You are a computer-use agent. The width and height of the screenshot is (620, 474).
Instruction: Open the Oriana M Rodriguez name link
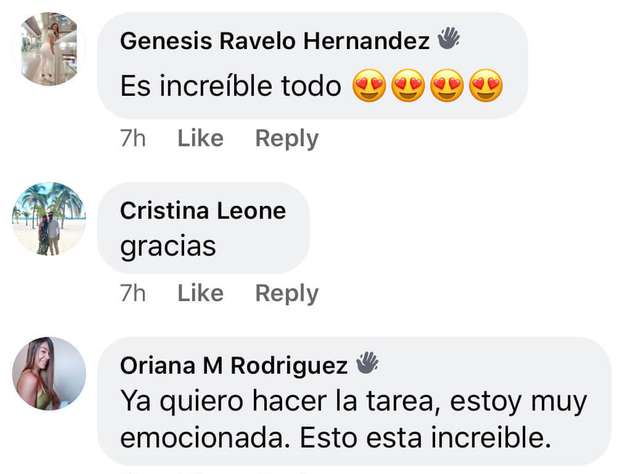pos(234,365)
